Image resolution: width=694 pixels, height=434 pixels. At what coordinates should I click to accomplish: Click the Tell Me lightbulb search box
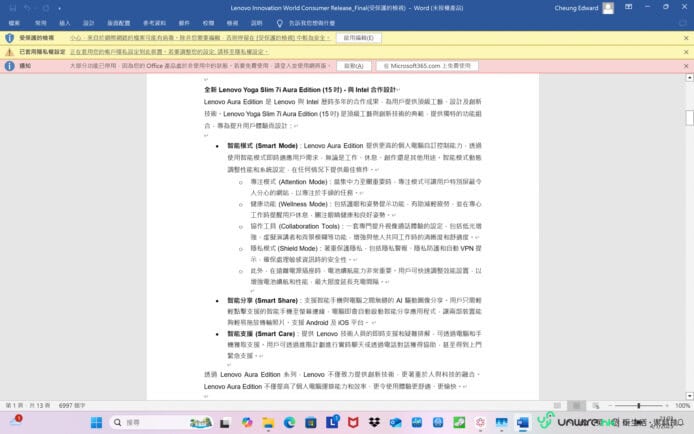pyautogui.click(x=306, y=23)
